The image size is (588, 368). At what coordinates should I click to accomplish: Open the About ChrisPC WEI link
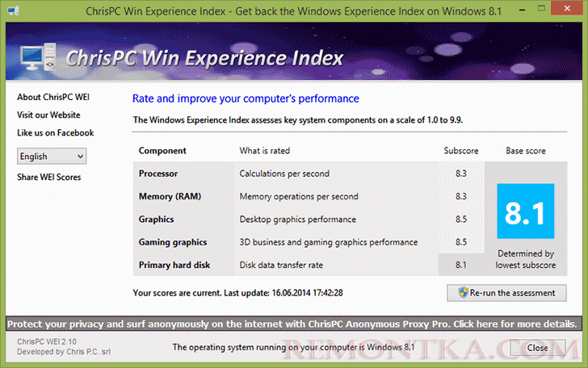coord(53,98)
